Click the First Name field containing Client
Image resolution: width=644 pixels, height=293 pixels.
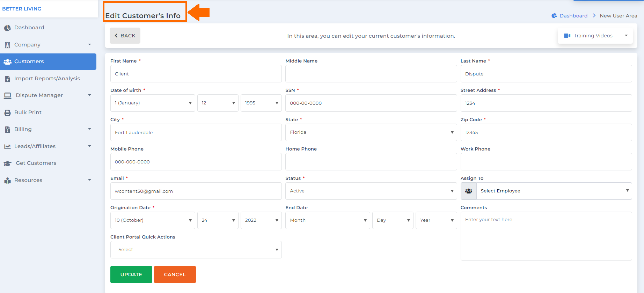[x=196, y=74]
